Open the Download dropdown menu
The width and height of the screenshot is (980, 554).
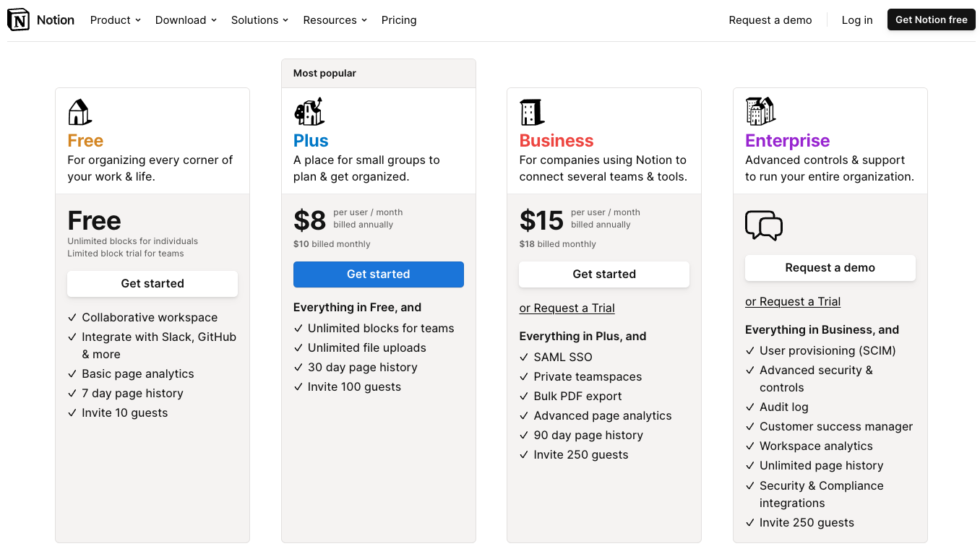[186, 20]
